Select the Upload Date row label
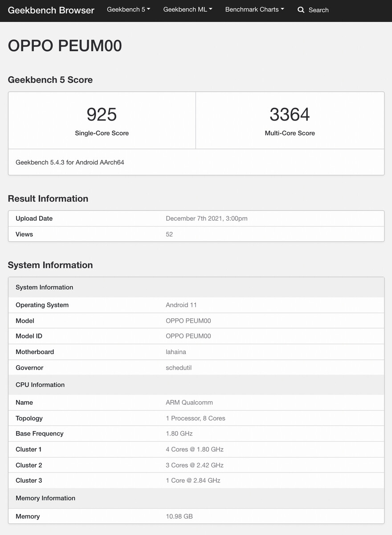Image resolution: width=392 pixels, height=535 pixels. (34, 218)
